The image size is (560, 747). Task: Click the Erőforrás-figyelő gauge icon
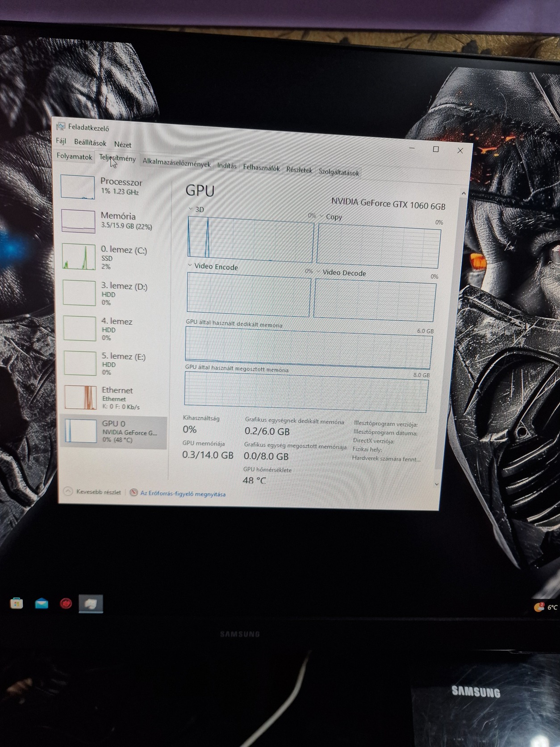(x=134, y=493)
